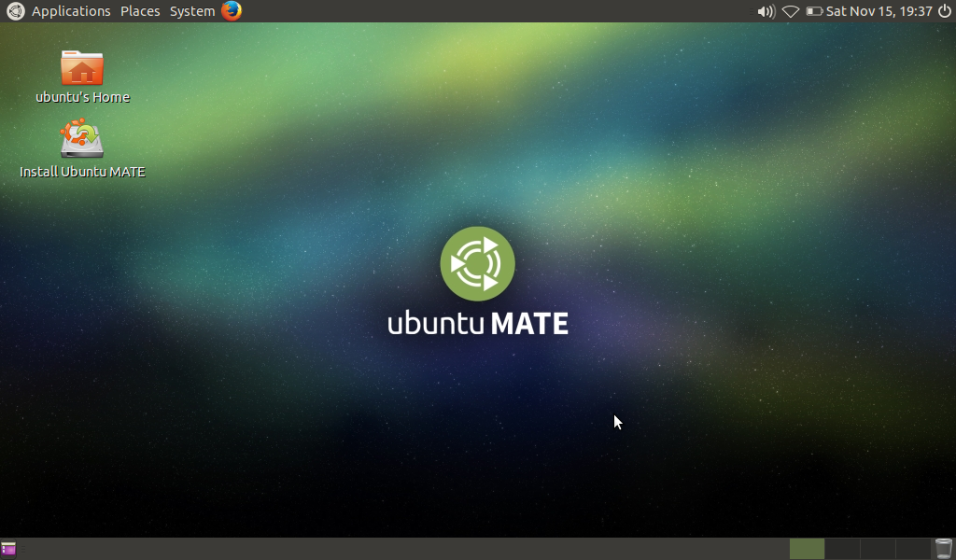Select the Install Ubuntu MATE icon

82,138
